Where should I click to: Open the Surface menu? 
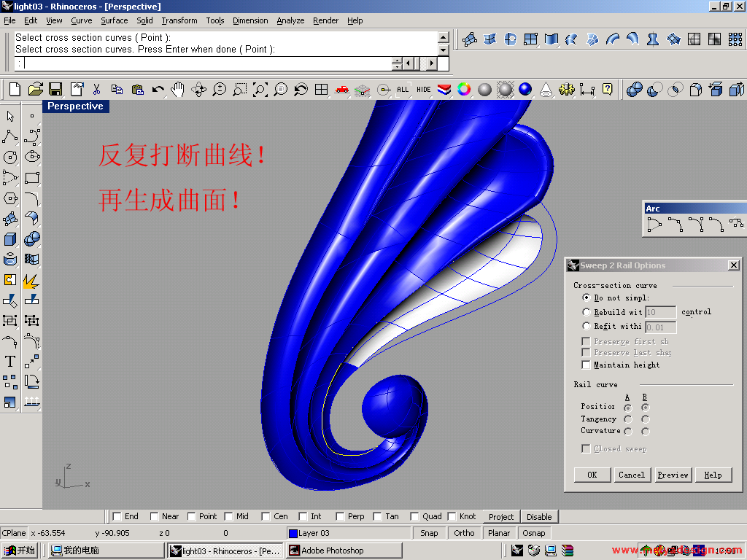click(114, 20)
